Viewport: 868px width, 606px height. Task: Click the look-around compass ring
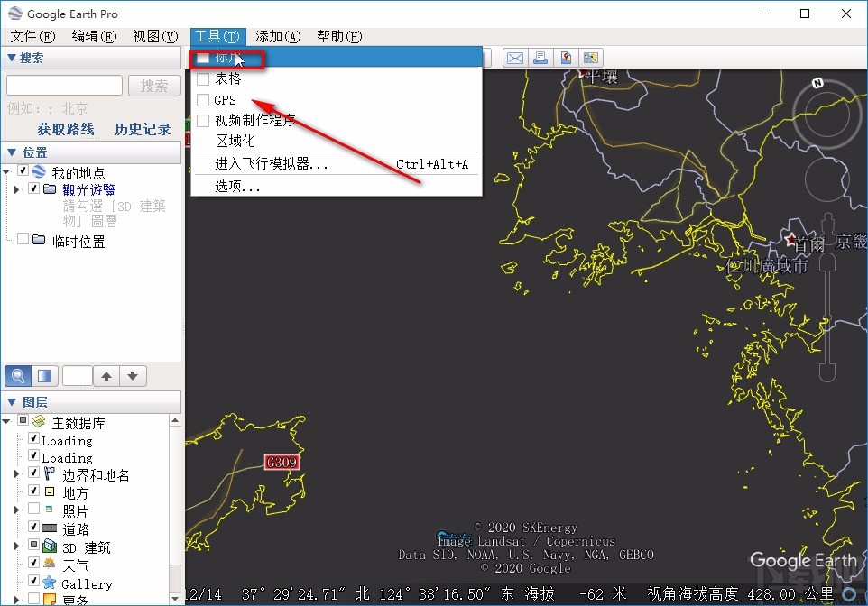coord(826,115)
